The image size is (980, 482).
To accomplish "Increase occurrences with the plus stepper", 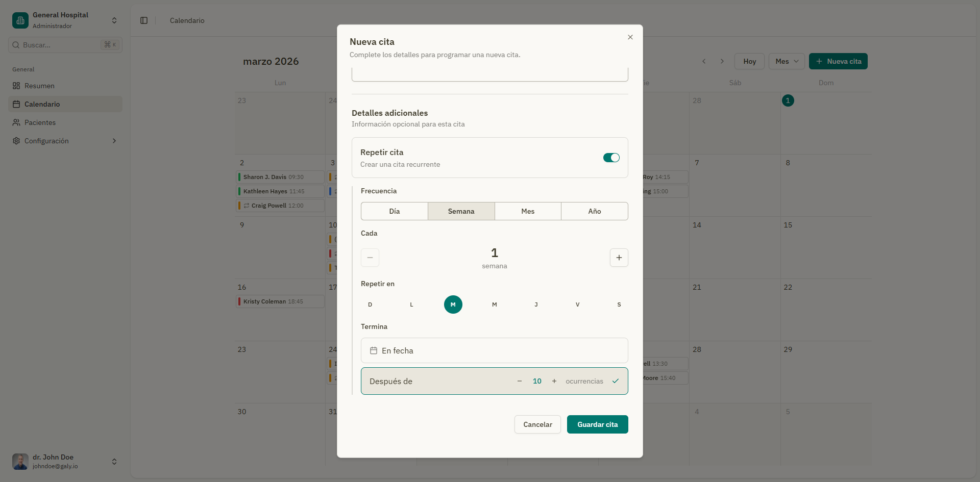I will point(554,381).
